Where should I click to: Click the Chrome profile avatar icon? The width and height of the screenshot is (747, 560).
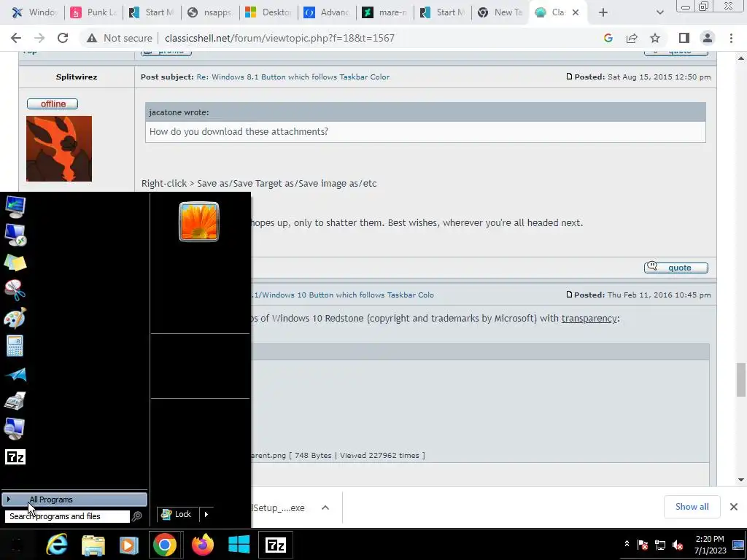pyautogui.click(x=708, y=38)
